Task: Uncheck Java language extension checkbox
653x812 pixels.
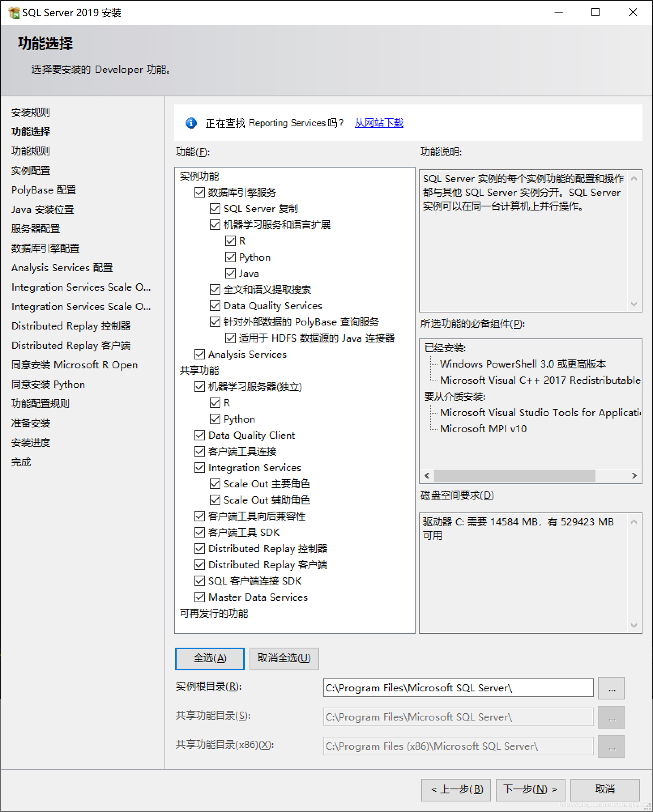Action: [230, 273]
